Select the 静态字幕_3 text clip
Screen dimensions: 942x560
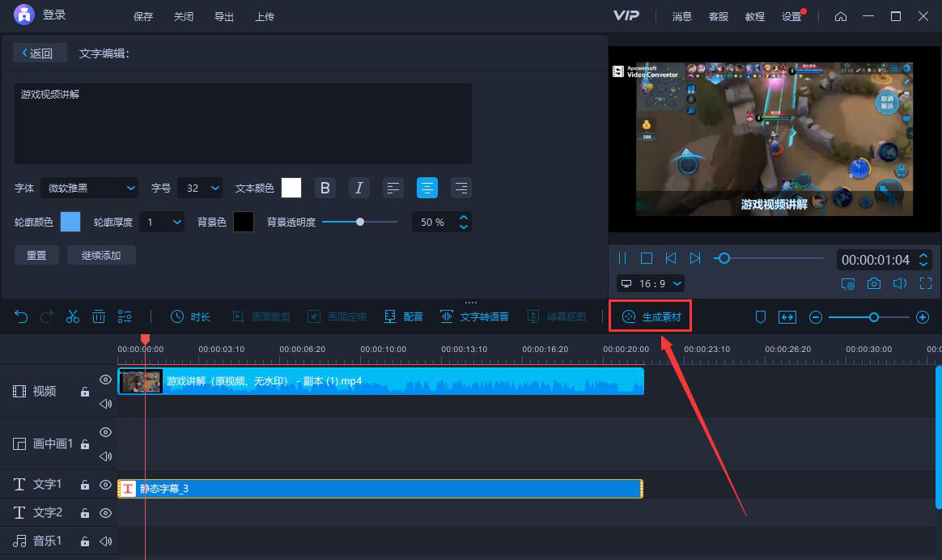tap(380, 489)
